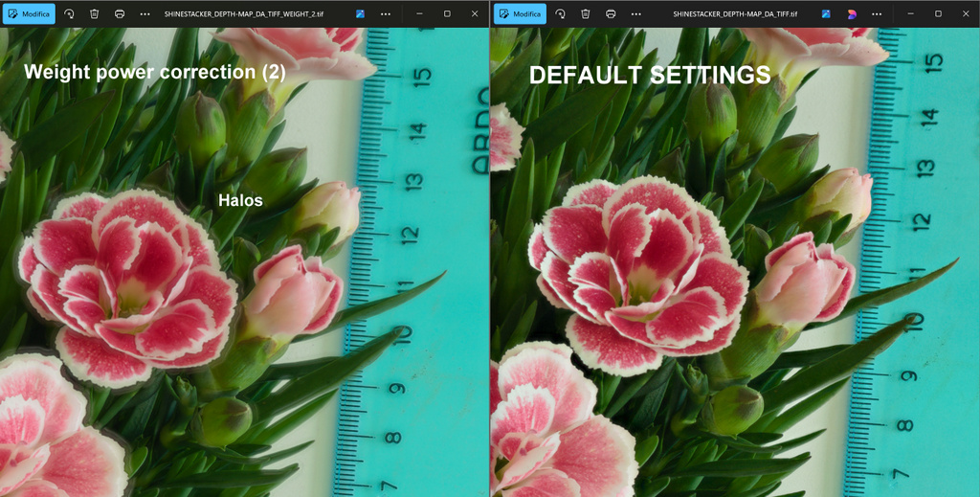The height and width of the screenshot is (497, 980).
Task: Click the blue Photos app icon in DEPTH-MAP_DA_TIFF.tif window
Action: click(x=826, y=13)
